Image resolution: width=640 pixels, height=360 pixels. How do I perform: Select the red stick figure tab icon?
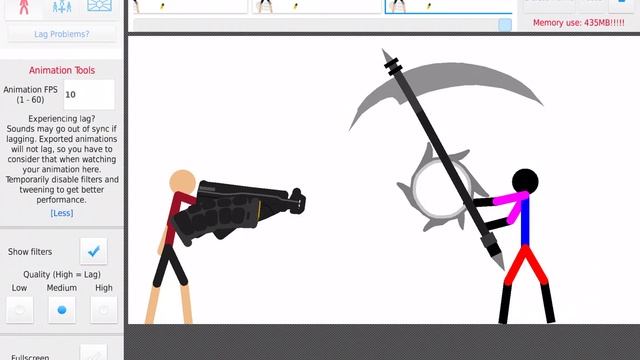pos(24,7)
